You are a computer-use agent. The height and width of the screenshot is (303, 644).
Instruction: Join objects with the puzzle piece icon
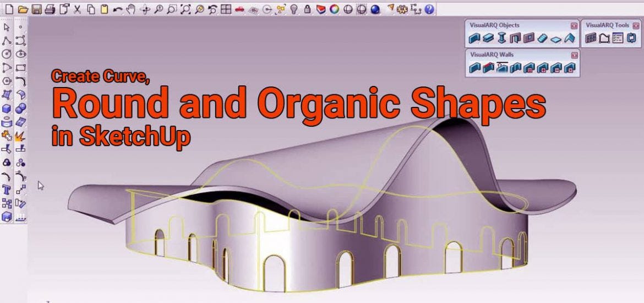click(7, 136)
